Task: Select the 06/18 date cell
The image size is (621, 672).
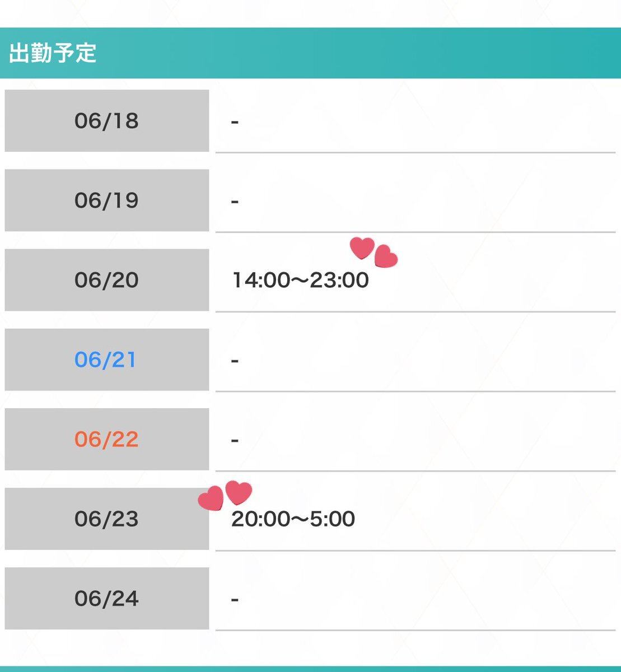Action: coord(107,120)
